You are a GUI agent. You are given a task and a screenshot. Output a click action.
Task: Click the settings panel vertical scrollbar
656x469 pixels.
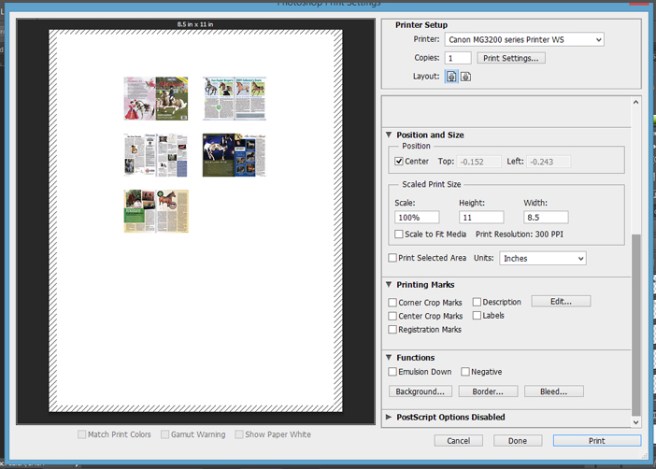click(x=636, y=320)
